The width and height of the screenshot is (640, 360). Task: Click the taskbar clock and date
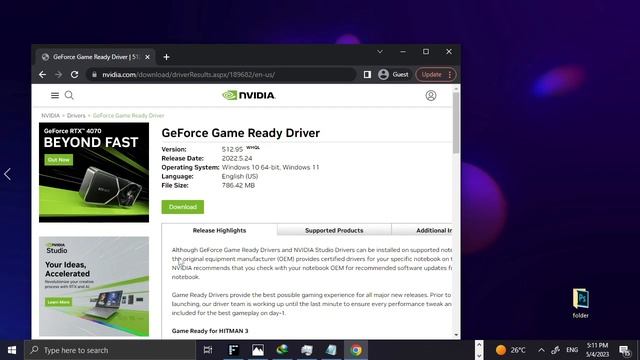597,350
